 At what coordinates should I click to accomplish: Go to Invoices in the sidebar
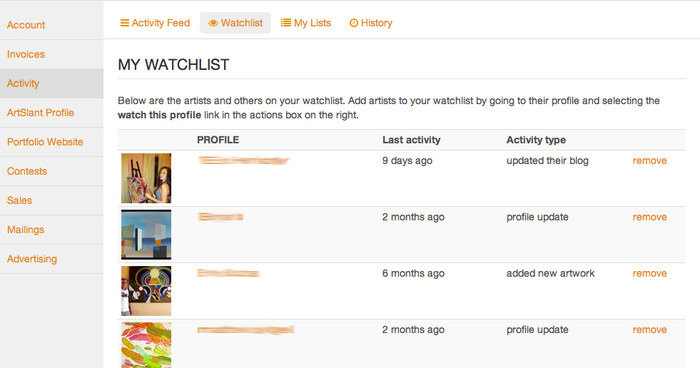tap(26, 54)
